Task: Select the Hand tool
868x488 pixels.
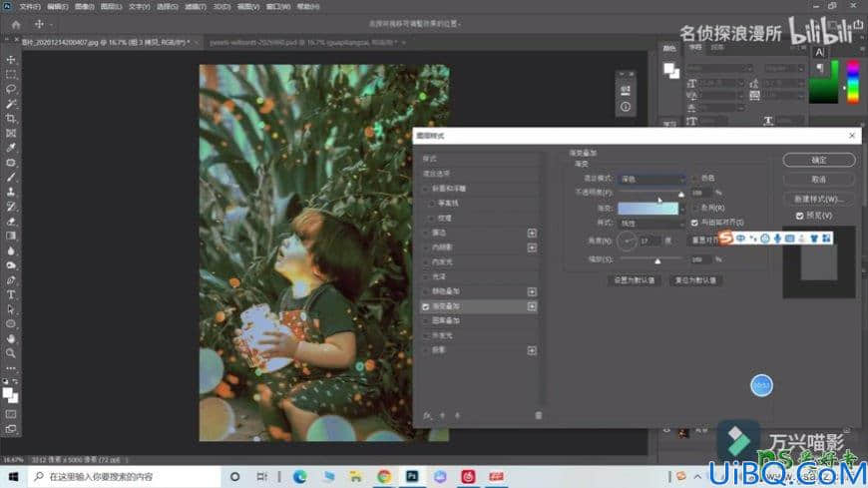Action: [x=11, y=338]
